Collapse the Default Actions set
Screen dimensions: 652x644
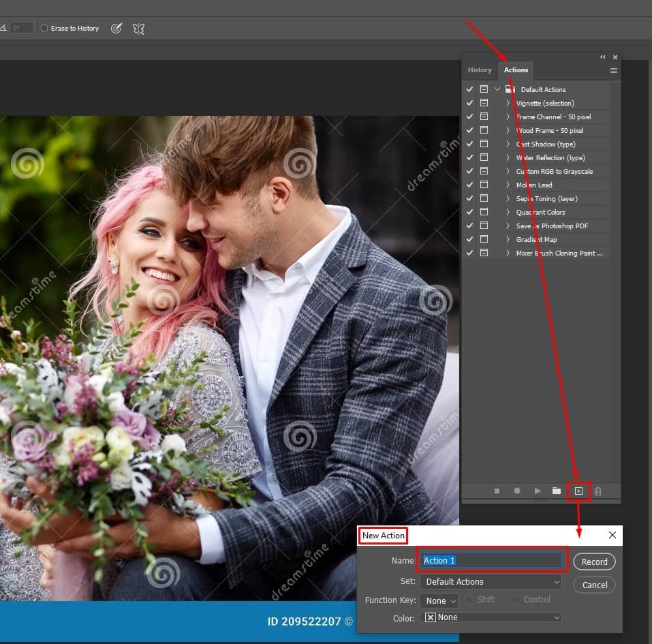(497, 89)
